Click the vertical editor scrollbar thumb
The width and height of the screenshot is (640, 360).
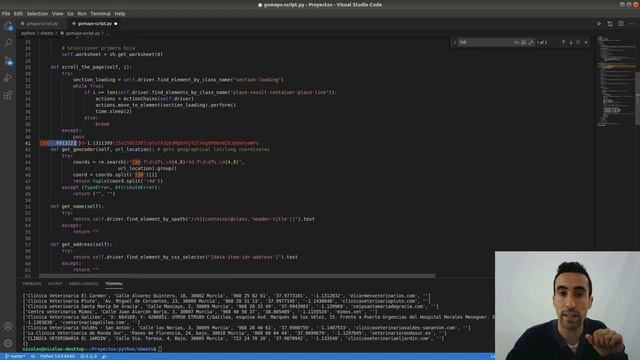[x=638, y=98]
